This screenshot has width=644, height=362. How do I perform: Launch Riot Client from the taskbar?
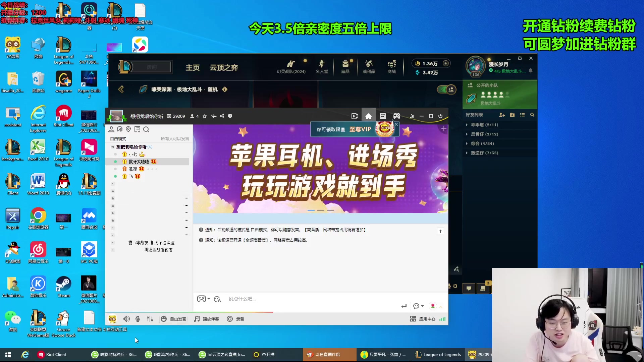(x=52, y=354)
